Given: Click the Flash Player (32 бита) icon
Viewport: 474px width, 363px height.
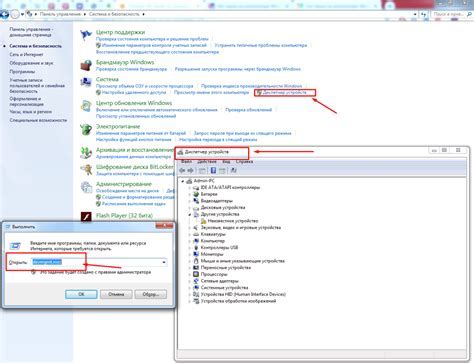Looking at the screenshot, I should [86, 217].
